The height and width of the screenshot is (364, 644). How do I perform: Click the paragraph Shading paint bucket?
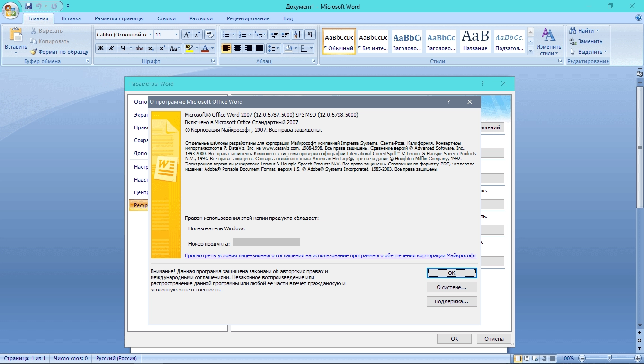click(x=288, y=48)
